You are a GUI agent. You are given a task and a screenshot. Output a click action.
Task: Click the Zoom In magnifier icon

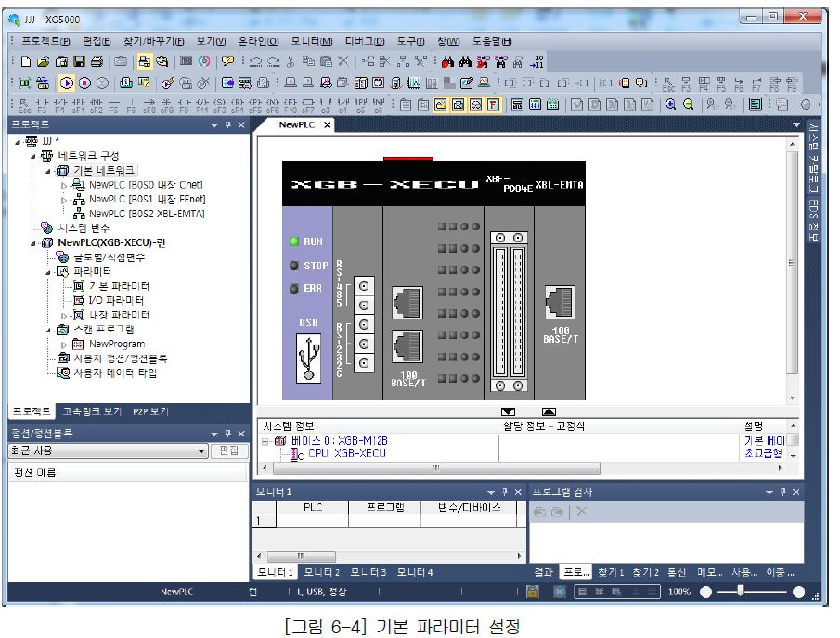670,105
